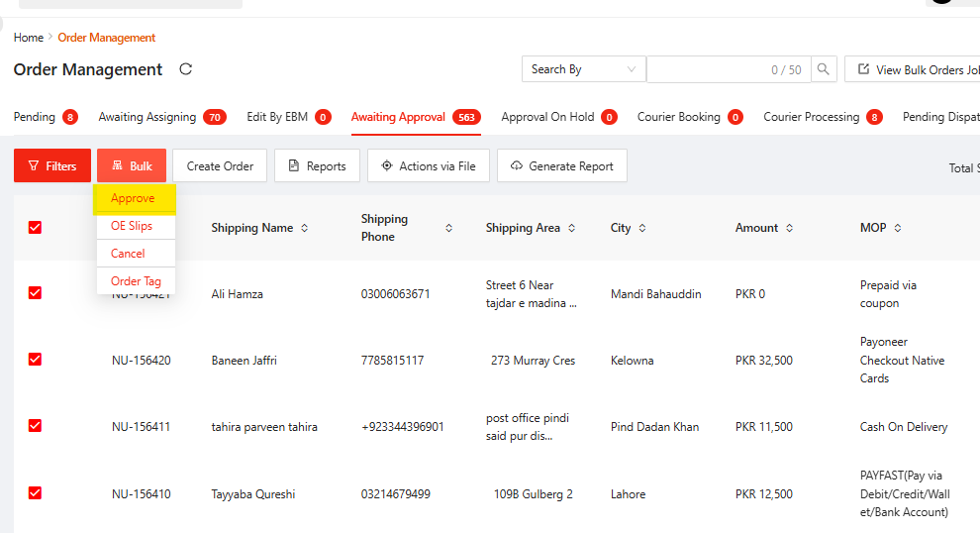Select Cancel in the Bulk menu
Image resolution: width=980 pixels, height=533 pixels.
128,254
